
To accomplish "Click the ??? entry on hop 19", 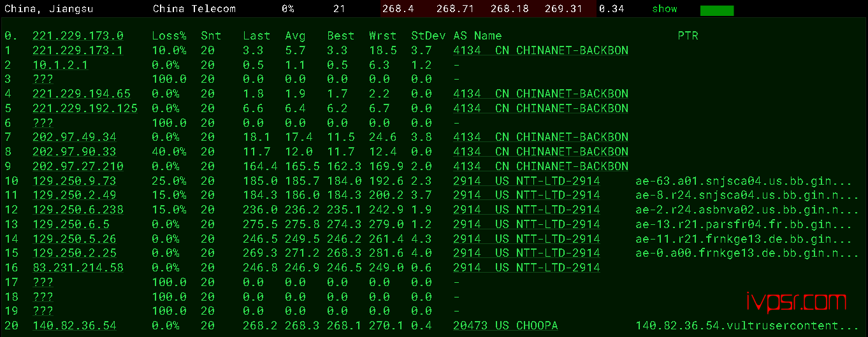I will pyautogui.click(x=43, y=312).
